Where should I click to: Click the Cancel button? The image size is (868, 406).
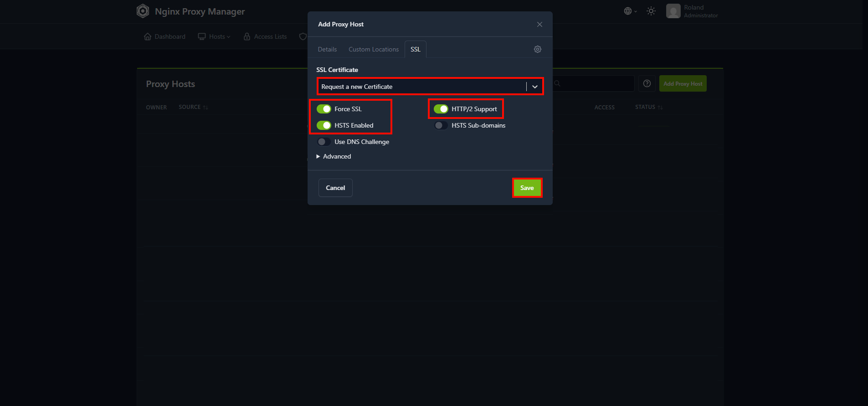click(x=335, y=188)
